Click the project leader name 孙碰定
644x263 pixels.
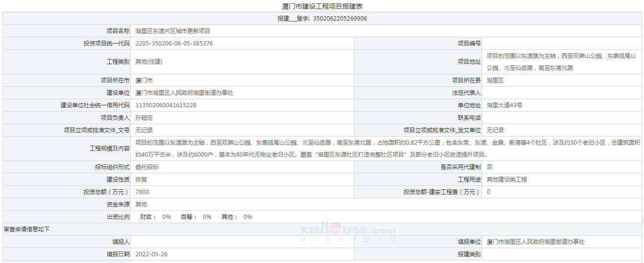pos(144,118)
